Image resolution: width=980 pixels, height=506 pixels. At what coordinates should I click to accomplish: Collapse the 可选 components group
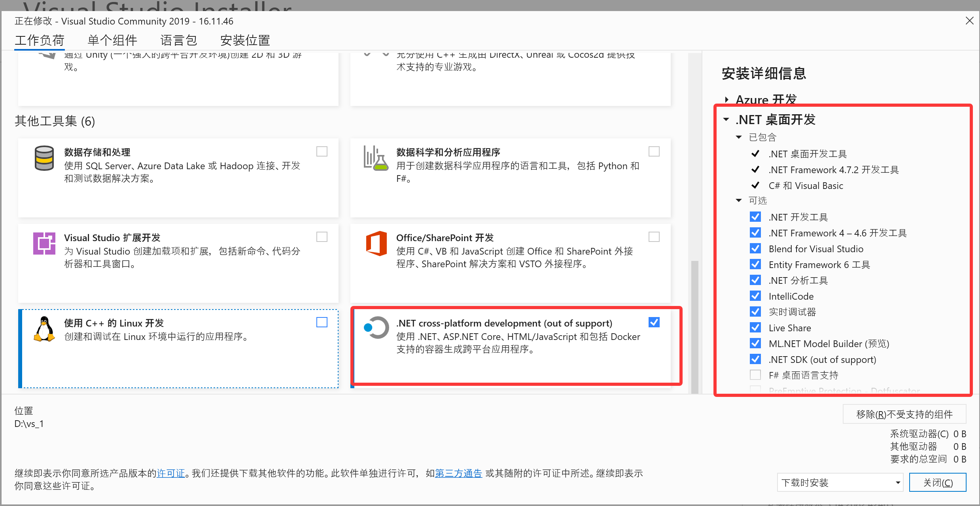pos(738,200)
